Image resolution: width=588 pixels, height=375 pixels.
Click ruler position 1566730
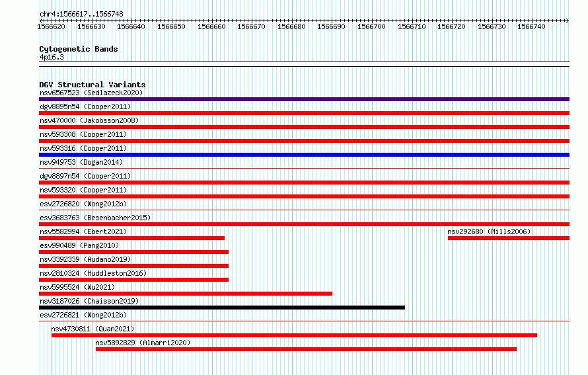click(492, 26)
